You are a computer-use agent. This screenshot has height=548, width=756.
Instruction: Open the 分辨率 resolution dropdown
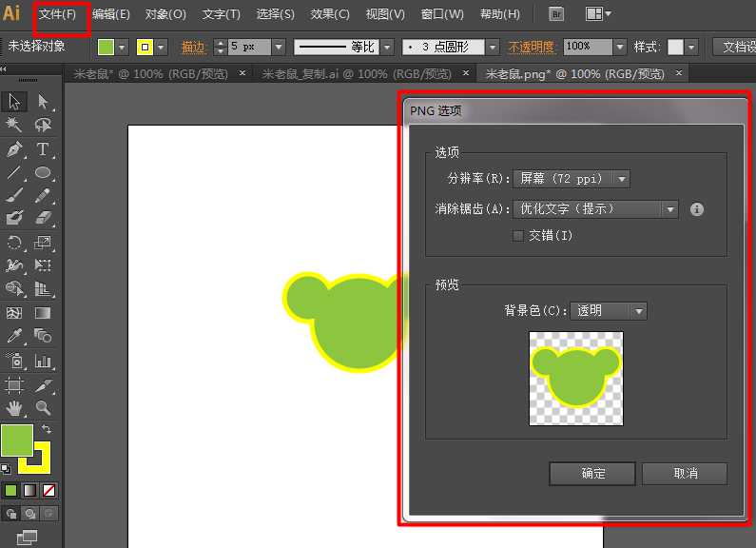point(572,179)
